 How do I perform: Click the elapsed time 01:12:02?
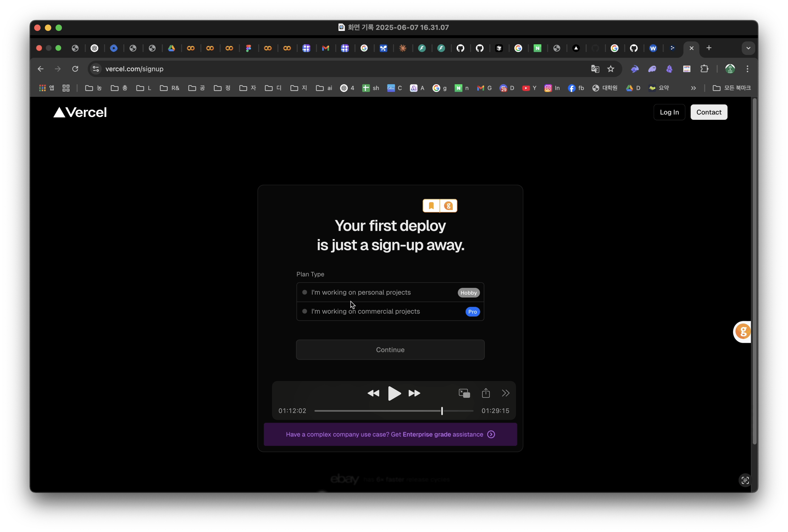click(x=292, y=411)
